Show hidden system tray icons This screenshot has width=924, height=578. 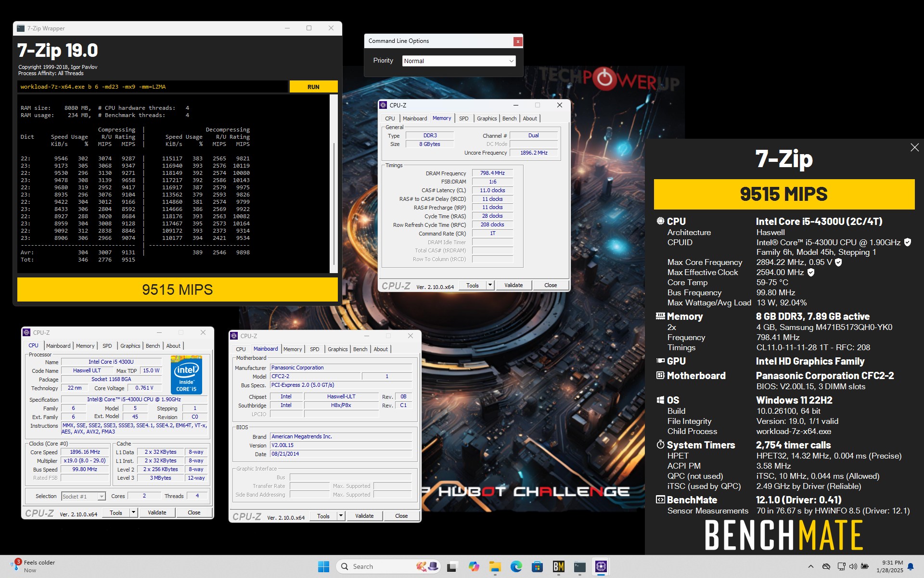point(810,566)
